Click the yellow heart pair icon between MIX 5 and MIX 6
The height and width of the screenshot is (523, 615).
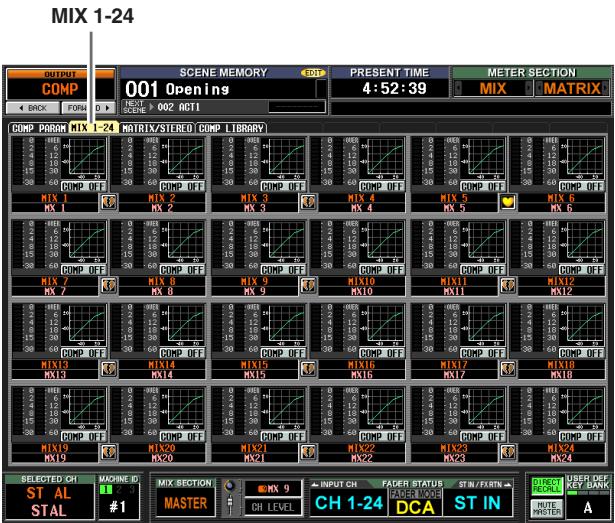(508, 202)
